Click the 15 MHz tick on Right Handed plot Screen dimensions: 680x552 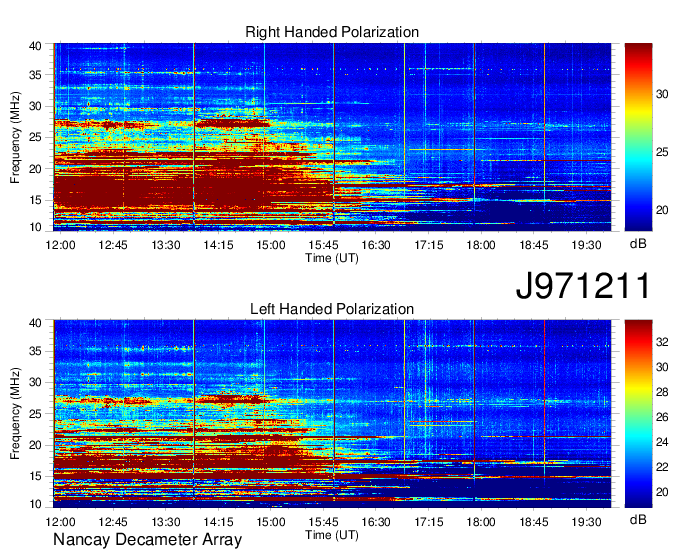pyautogui.click(x=35, y=200)
